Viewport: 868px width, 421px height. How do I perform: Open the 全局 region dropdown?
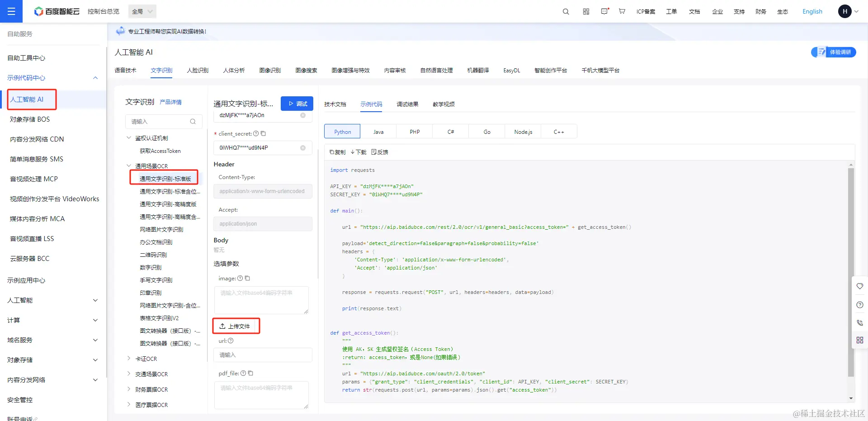click(x=142, y=11)
